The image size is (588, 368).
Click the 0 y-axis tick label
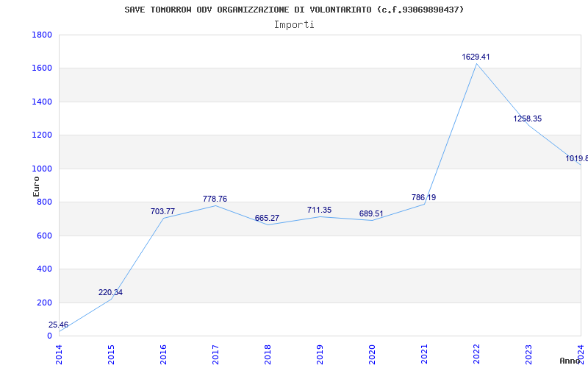[x=49, y=336]
